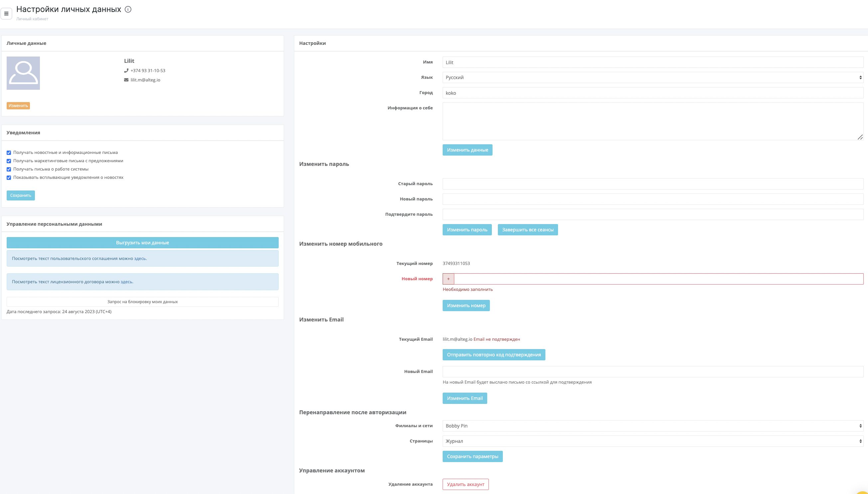This screenshot has height=494, width=868.
Task: Click Изменить Email button
Action: (465, 398)
